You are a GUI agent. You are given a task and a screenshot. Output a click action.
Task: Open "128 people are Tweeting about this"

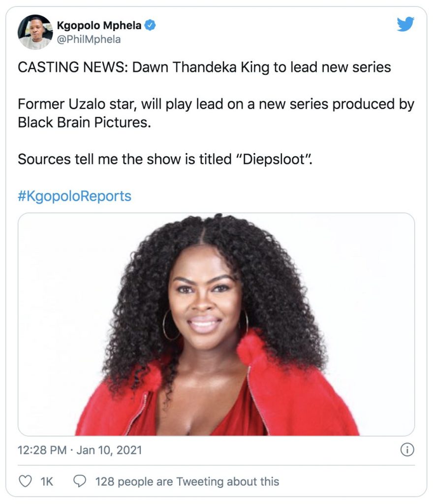[x=187, y=481]
